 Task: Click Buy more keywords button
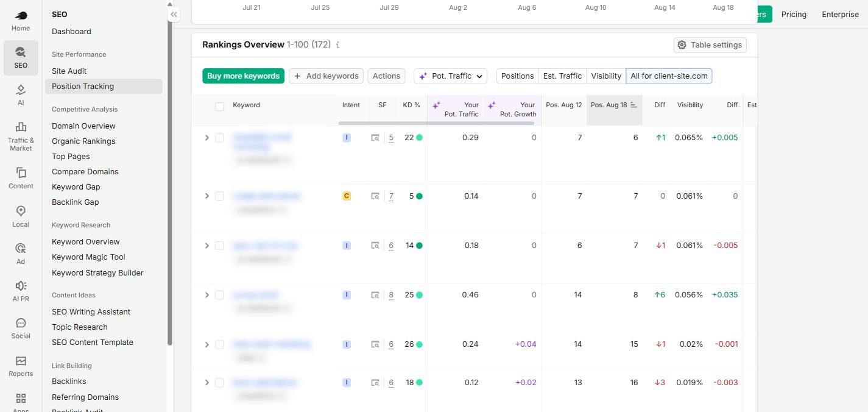tap(243, 76)
